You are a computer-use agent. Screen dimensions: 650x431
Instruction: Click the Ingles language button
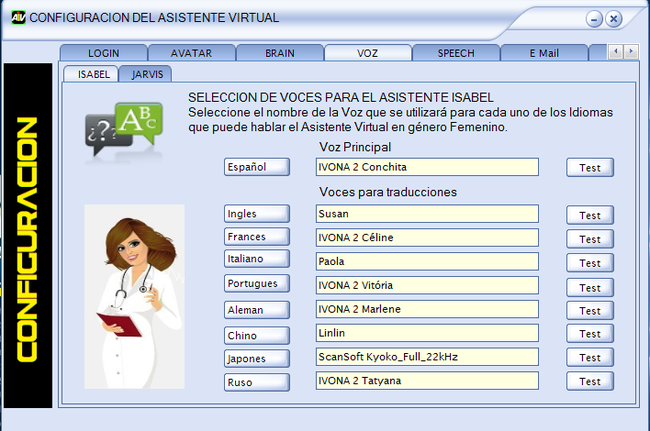click(x=257, y=214)
